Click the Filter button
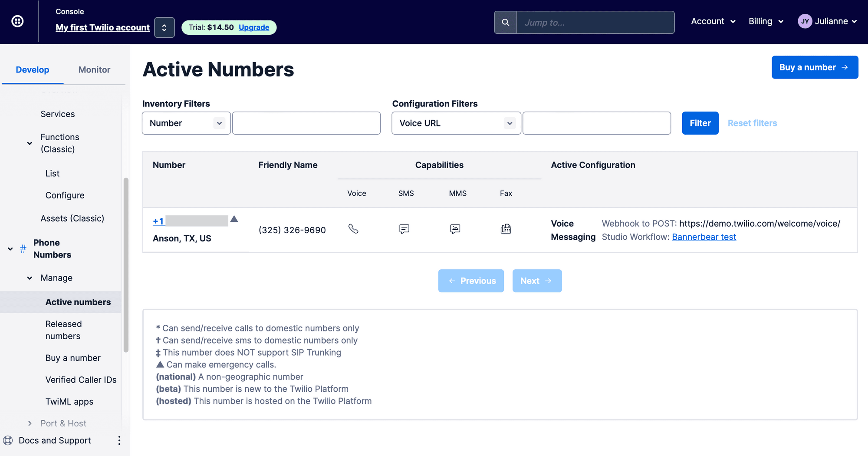The image size is (868, 456). (700, 123)
